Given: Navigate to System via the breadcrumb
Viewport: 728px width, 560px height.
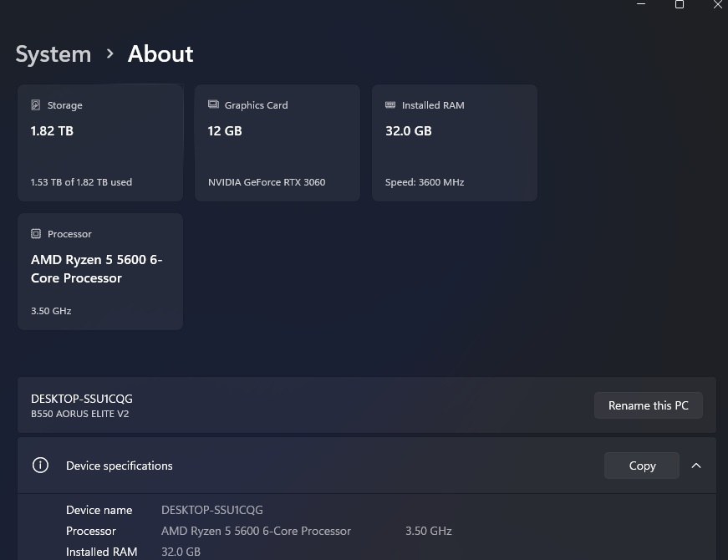Looking at the screenshot, I should [53, 53].
